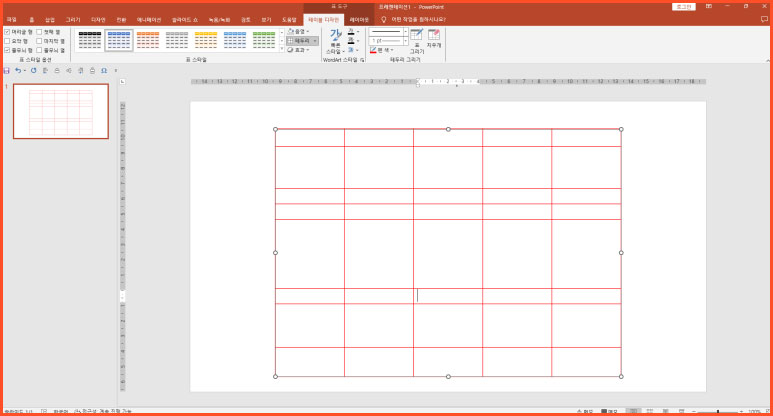Redo/repeat the last action
The height and width of the screenshot is (416, 773).
34,70
